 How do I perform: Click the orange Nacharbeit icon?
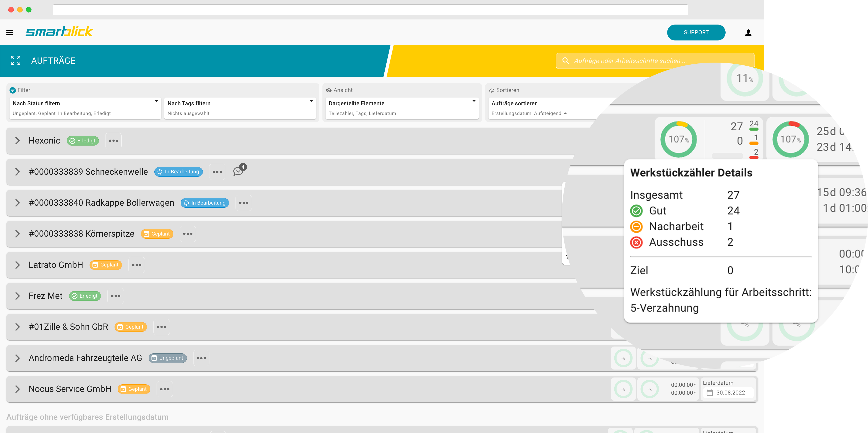pyautogui.click(x=636, y=226)
